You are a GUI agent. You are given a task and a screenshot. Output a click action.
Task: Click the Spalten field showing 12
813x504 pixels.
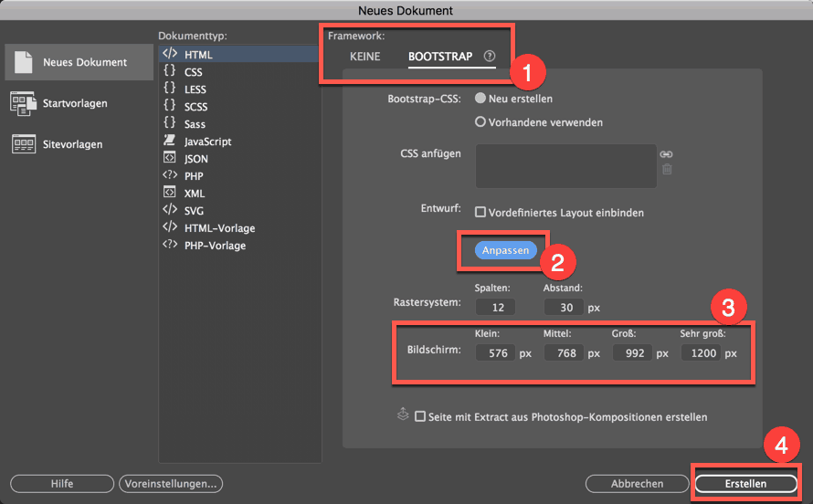coord(495,307)
